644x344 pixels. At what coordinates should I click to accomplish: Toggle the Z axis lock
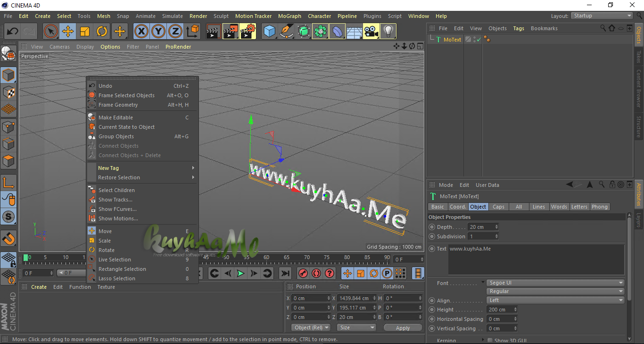175,32
